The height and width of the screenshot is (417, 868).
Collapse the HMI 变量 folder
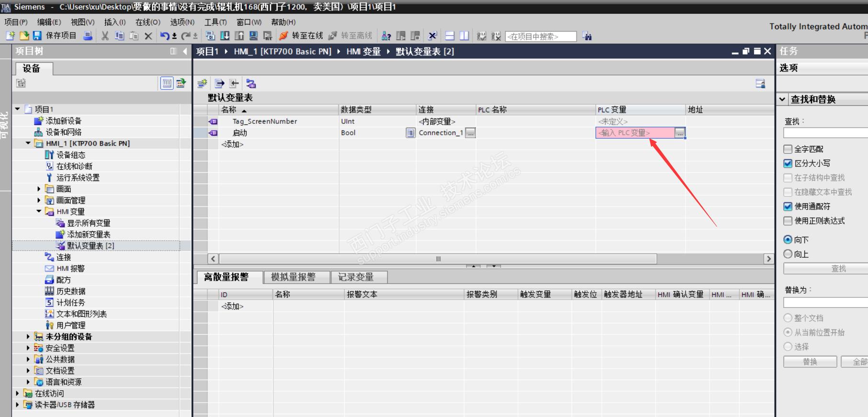tap(39, 211)
